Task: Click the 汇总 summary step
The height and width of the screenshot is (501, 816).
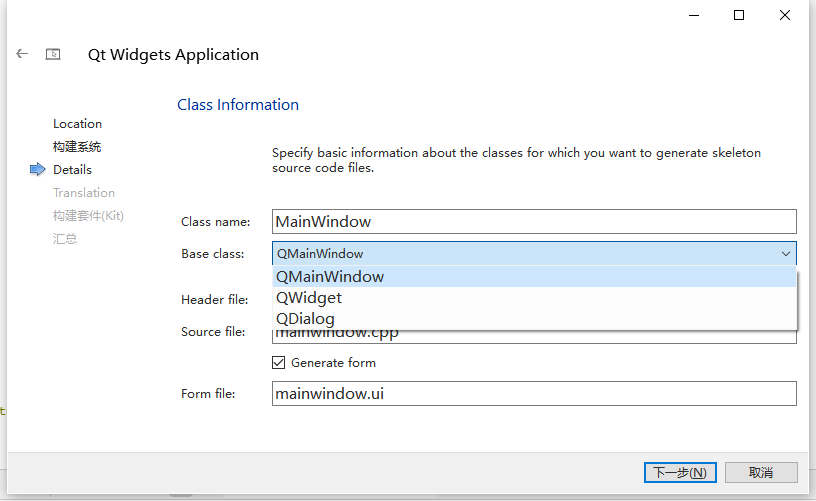Action: click(65, 238)
